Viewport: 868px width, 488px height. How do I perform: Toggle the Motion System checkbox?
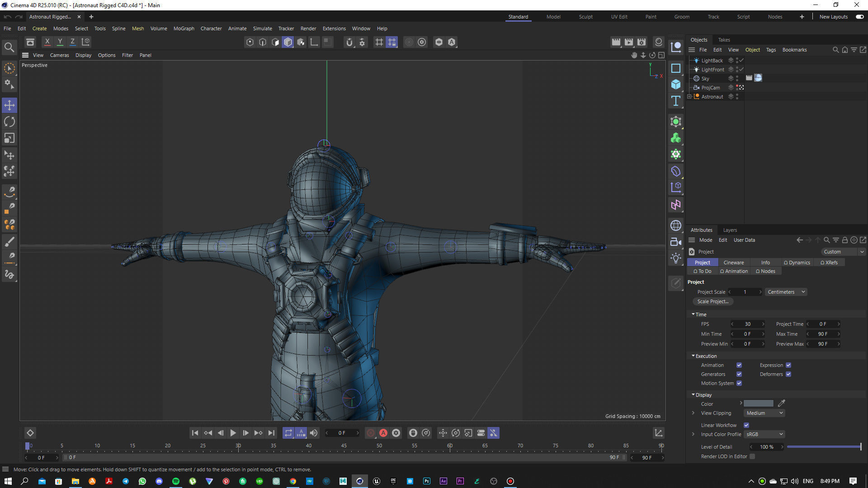pos(739,383)
